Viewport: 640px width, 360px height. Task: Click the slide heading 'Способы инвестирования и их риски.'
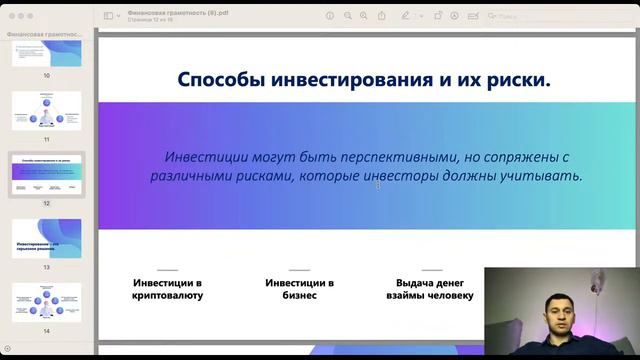click(x=364, y=79)
